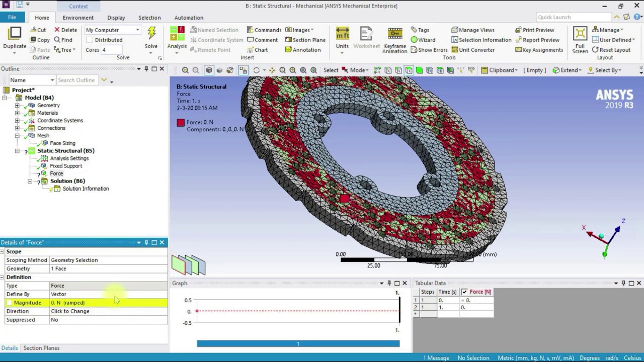The width and height of the screenshot is (644, 362).
Task: Collapse the Static Structural (B5) node
Action: tap(17, 151)
